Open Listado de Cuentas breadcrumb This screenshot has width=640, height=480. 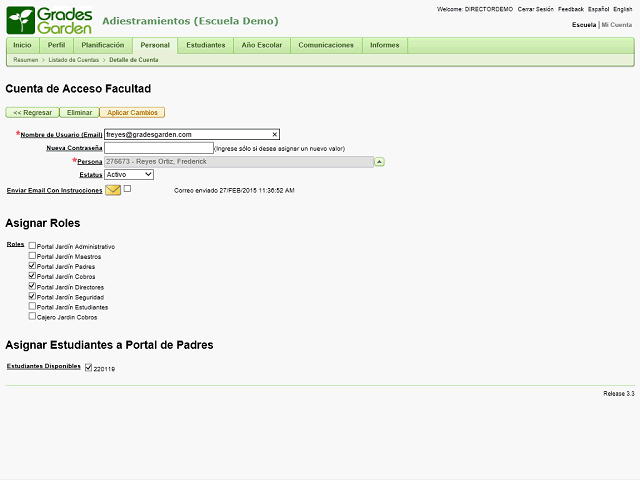tap(74, 60)
